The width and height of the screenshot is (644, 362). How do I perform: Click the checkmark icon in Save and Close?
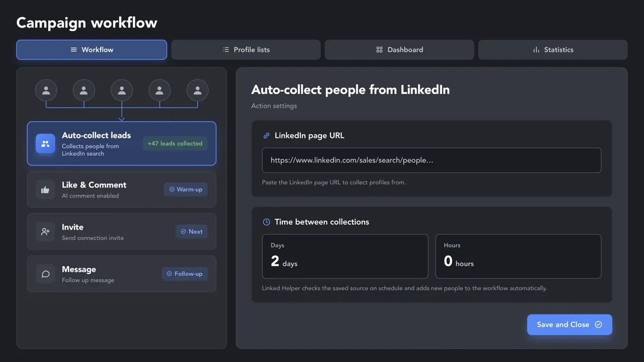[x=598, y=325]
